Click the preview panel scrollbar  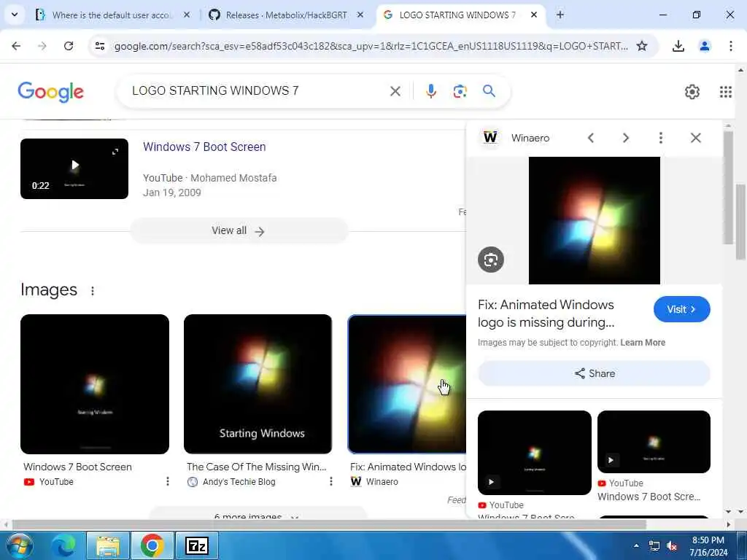727,187
